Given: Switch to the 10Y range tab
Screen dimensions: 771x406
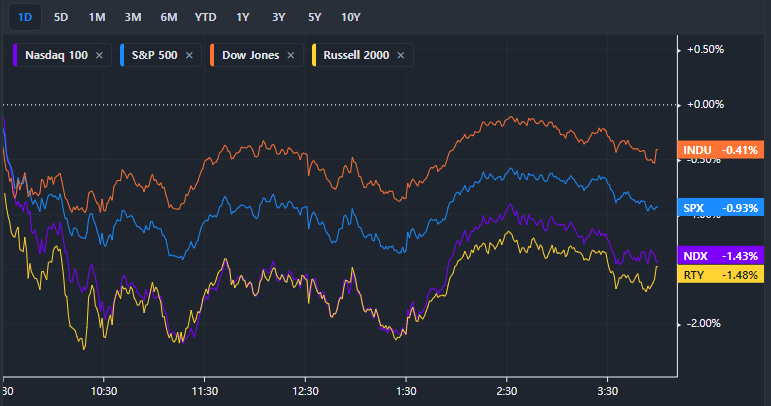Looking at the screenshot, I should (x=351, y=16).
